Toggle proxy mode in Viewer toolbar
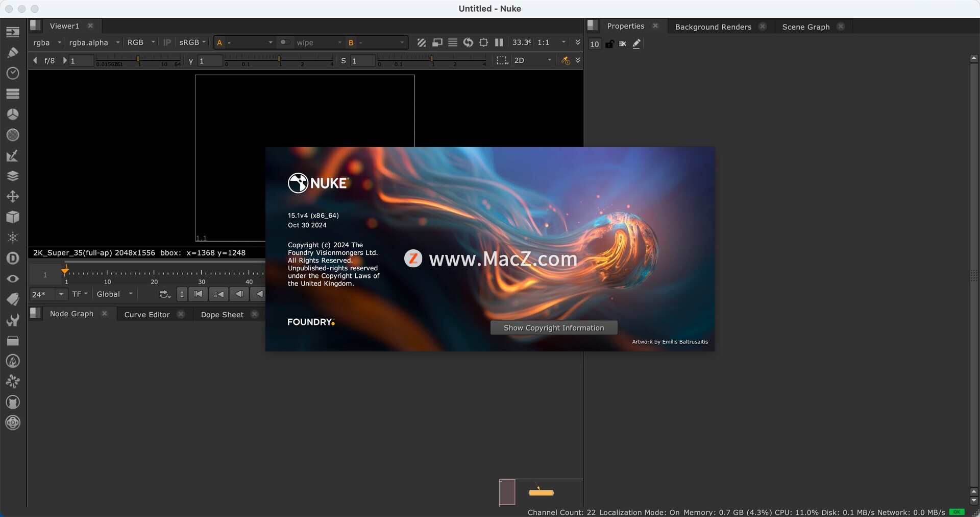980x517 pixels. pyautogui.click(x=437, y=43)
